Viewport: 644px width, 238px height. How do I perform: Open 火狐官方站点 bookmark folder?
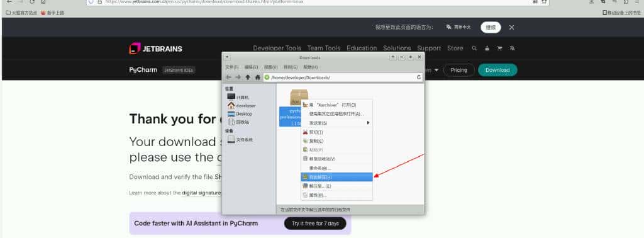point(21,13)
